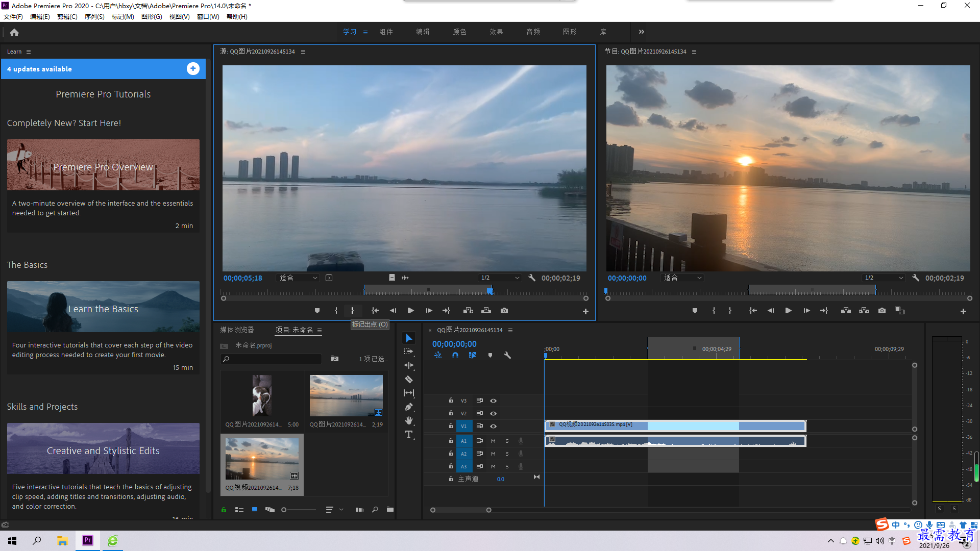Open timeline display settings wrench
The height and width of the screenshot is (551, 980).
(507, 355)
